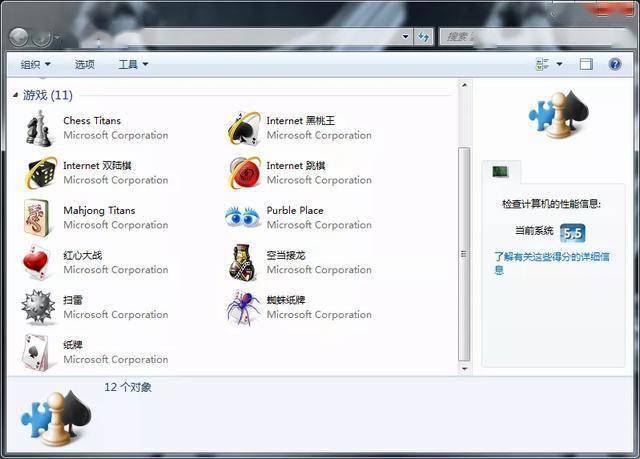Image resolution: width=640 pixels, height=459 pixels.
Task: Open the 扫雷 mine icon
Action: (x=38, y=307)
